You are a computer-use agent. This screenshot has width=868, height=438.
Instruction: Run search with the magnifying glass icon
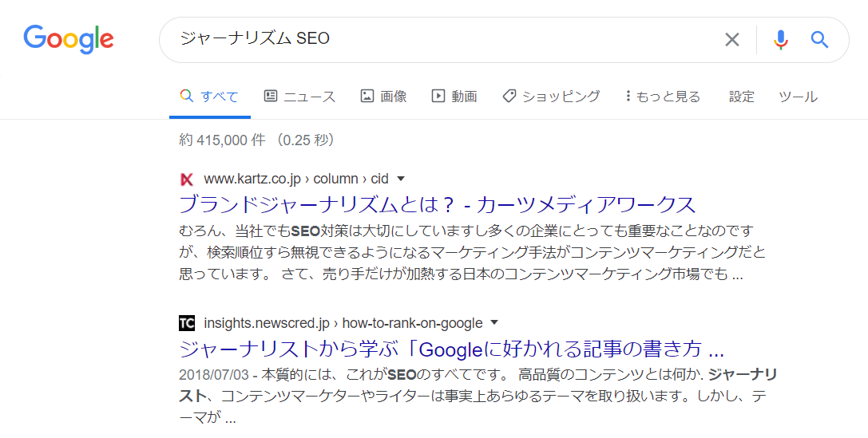click(819, 39)
